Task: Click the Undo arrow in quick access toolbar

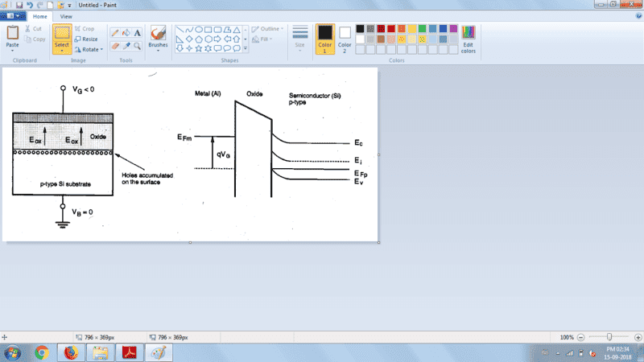Action: tap(30, 5)
